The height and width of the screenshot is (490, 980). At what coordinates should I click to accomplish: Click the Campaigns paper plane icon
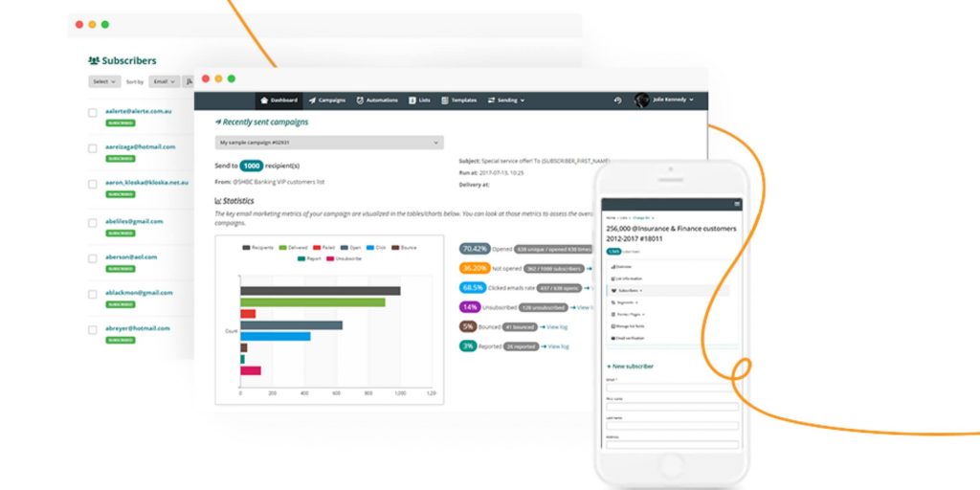(312, 100)
